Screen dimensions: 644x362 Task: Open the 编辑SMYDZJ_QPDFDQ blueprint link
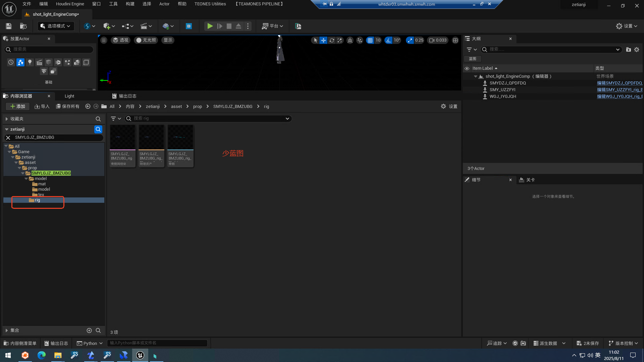[619, 83]
